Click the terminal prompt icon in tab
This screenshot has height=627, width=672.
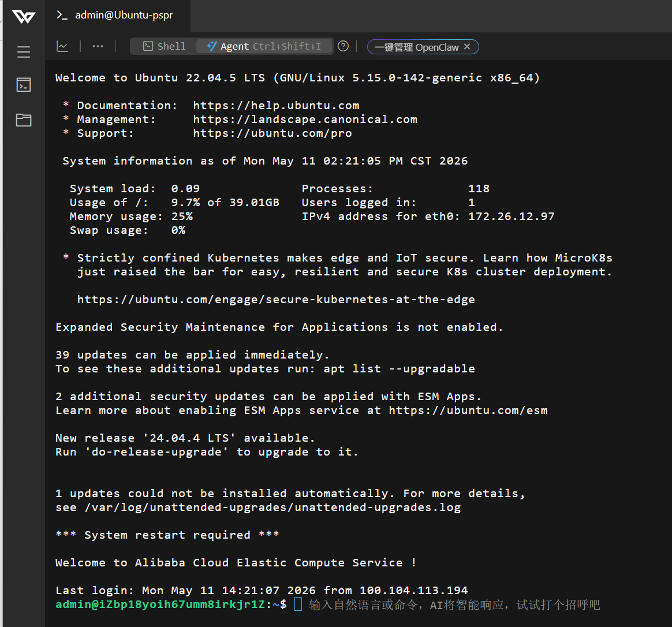click(62, 16)
